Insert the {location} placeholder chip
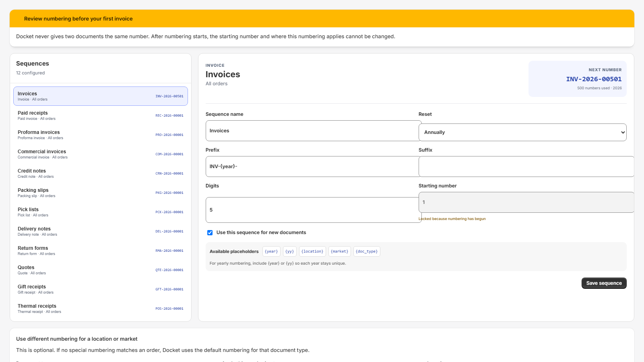The image size is (644, 362). [312, 251]
